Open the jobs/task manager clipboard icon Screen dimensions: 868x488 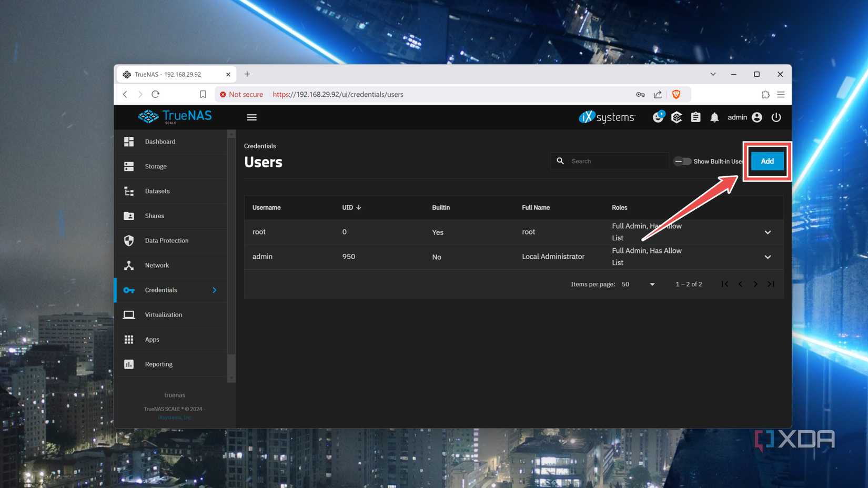(695, 117)
